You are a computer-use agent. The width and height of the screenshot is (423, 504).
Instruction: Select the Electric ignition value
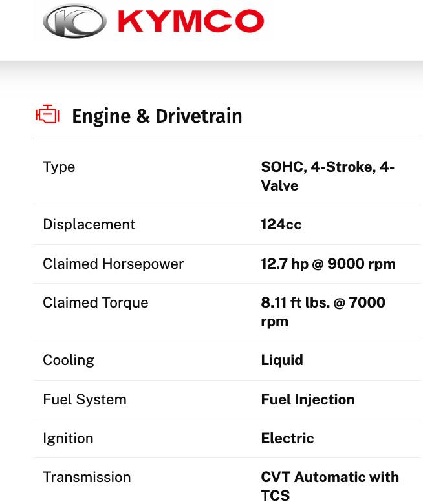(x=287, y=439)
